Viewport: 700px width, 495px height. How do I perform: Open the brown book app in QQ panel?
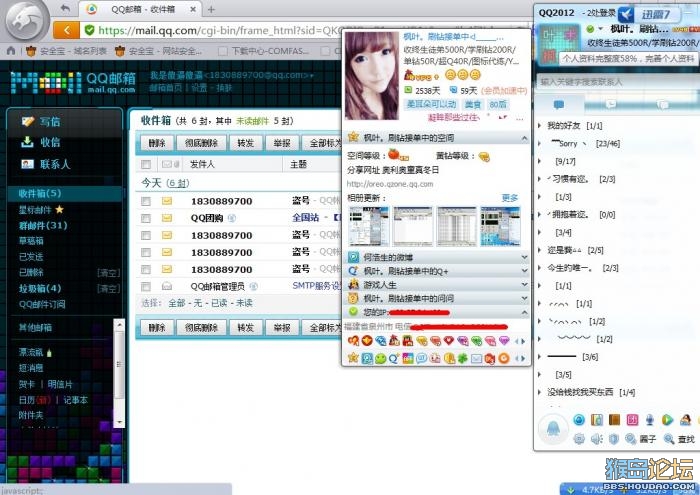[614, 420]
